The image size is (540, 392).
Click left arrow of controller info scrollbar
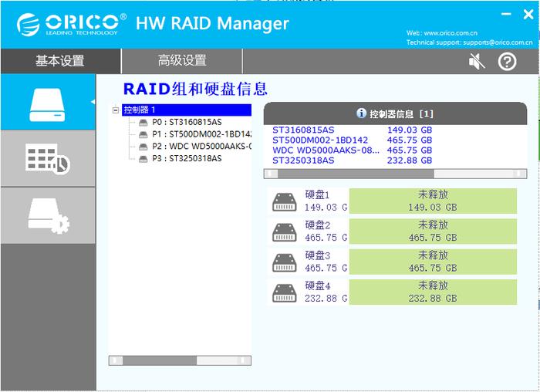point(272,174)
